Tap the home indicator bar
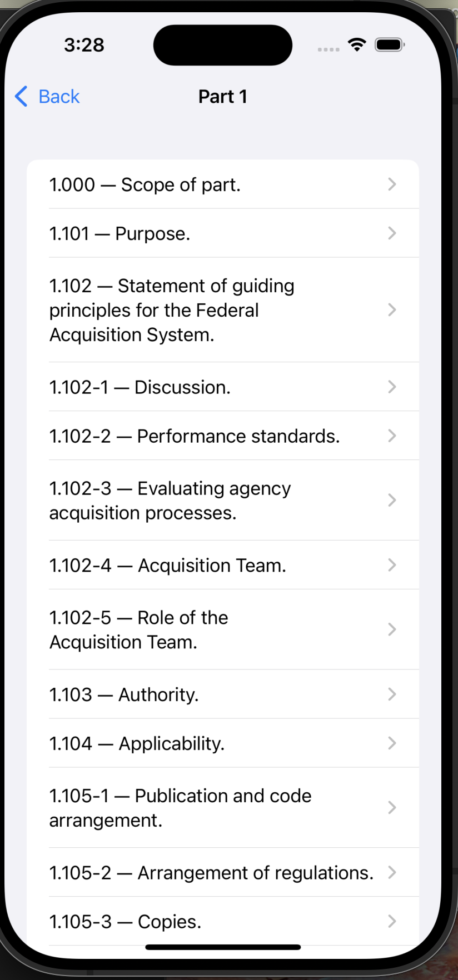 (223, 947)
